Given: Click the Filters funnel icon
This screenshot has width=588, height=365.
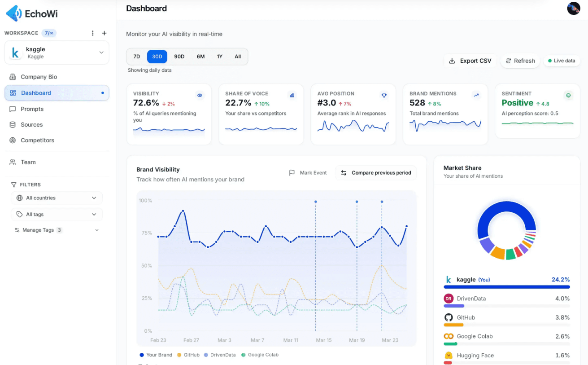Looking at the screenshot, I should [14, 185].
